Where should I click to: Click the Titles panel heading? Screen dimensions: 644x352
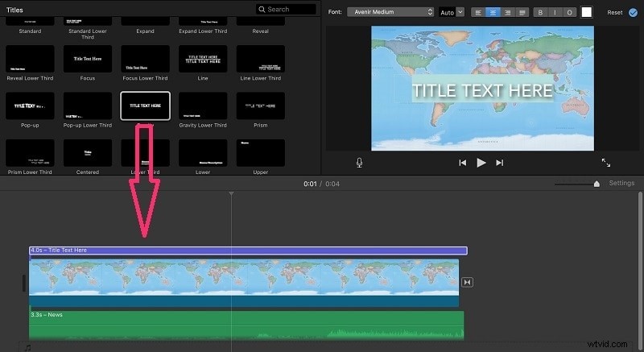click(14, 10)
